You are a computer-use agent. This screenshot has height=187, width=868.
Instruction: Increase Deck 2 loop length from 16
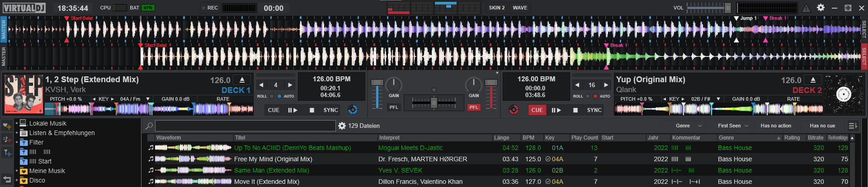point(606,85)
